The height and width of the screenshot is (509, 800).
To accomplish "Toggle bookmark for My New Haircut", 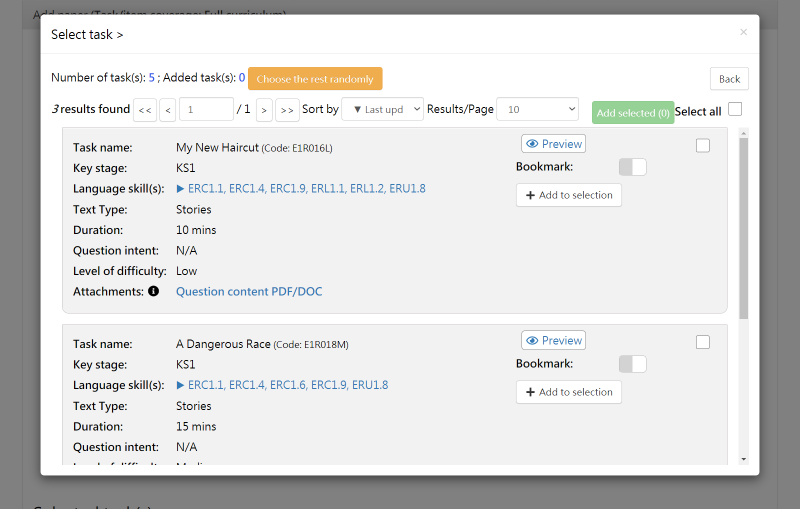I will pyautogui.click(x=632, y=167).
